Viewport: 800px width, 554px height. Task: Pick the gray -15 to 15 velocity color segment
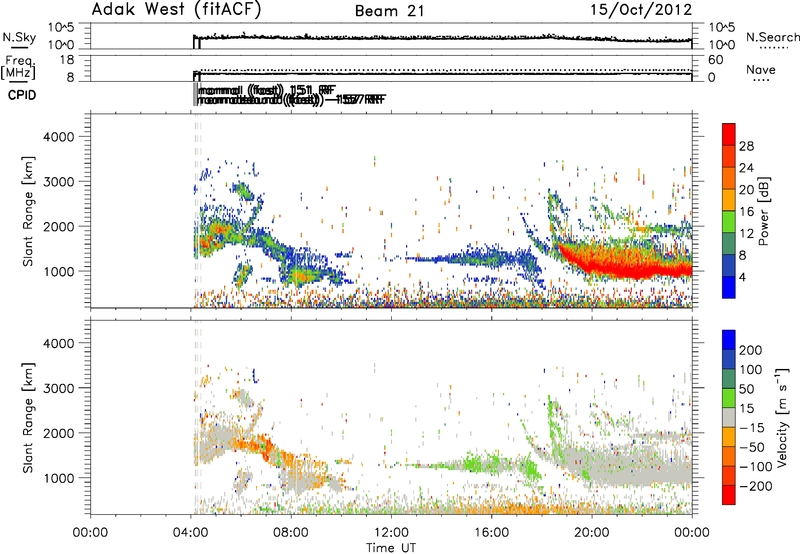(x=729, y=418)
